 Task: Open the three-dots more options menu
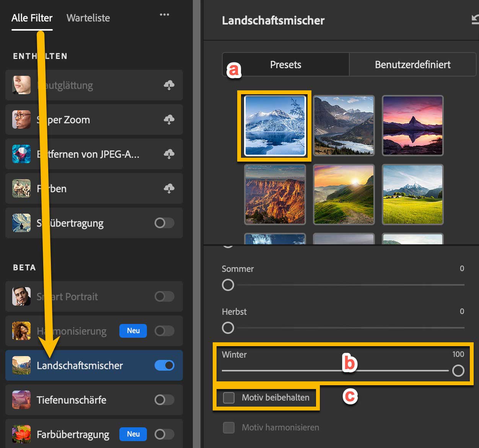(x=165, y=15)
